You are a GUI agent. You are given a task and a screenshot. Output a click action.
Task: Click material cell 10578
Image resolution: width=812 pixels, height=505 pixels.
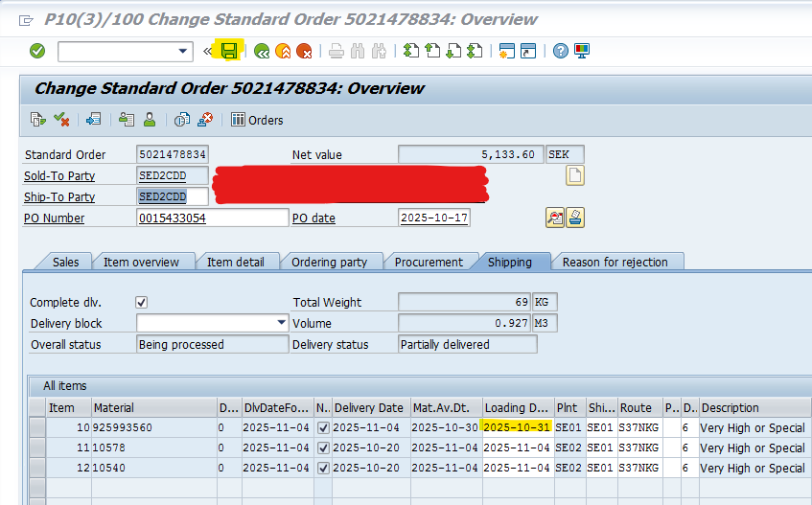[154, 448]
